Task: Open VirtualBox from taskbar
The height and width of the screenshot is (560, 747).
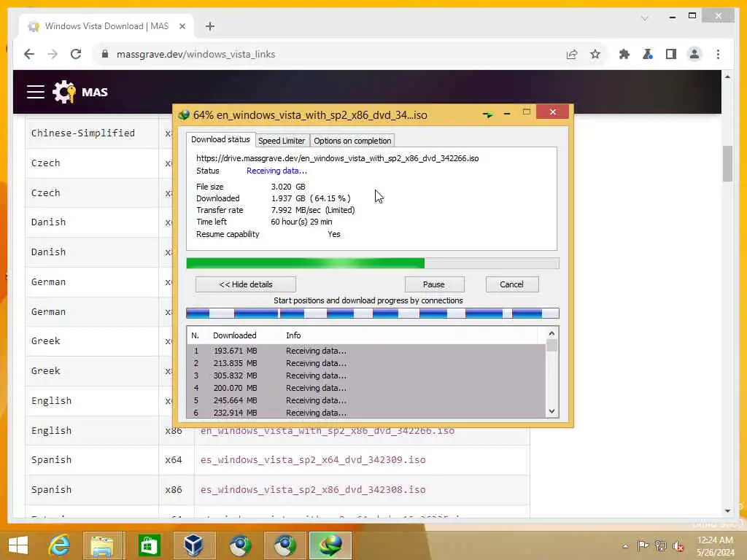Action: pos(194,545)
